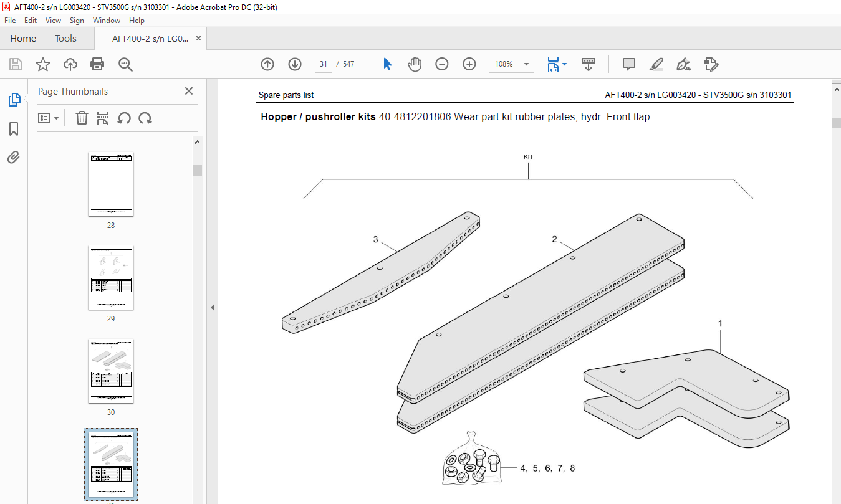Screen dimensions: 841x504
Task: Go to the next page with the down arrow
Action: tap(295, 64)
